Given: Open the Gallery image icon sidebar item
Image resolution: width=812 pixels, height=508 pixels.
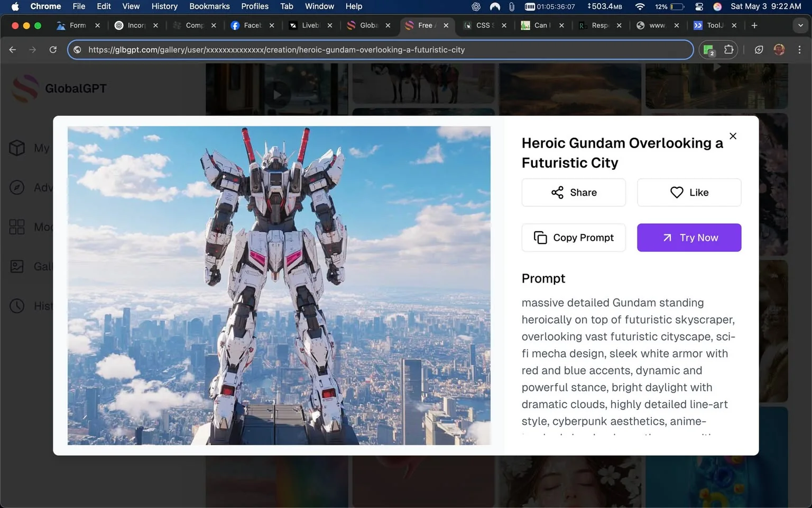Looking at the screenshot, I should point(17,266).
